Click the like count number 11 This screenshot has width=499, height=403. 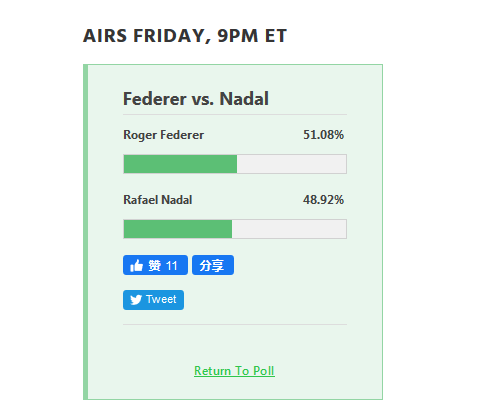tap(171, 266)
